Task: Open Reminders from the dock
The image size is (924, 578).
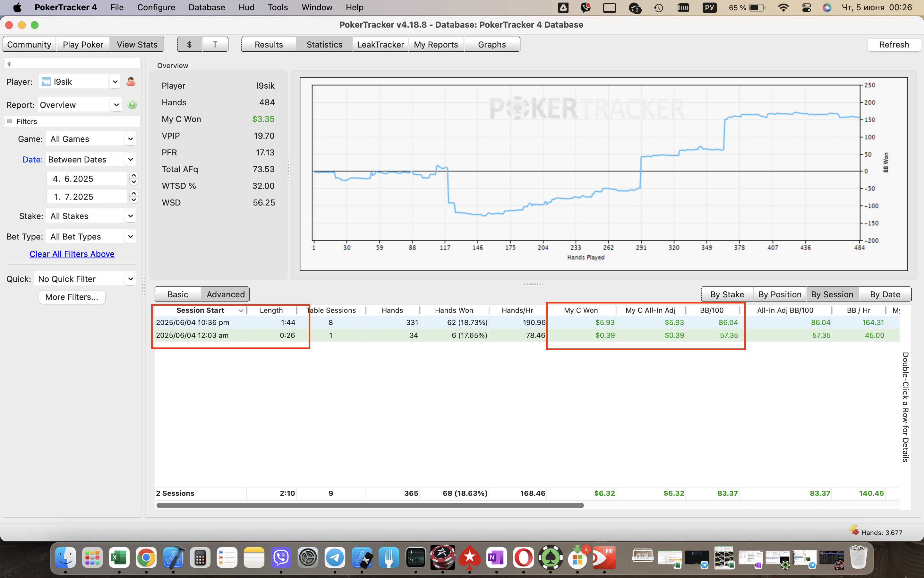Action: point(227,558)
